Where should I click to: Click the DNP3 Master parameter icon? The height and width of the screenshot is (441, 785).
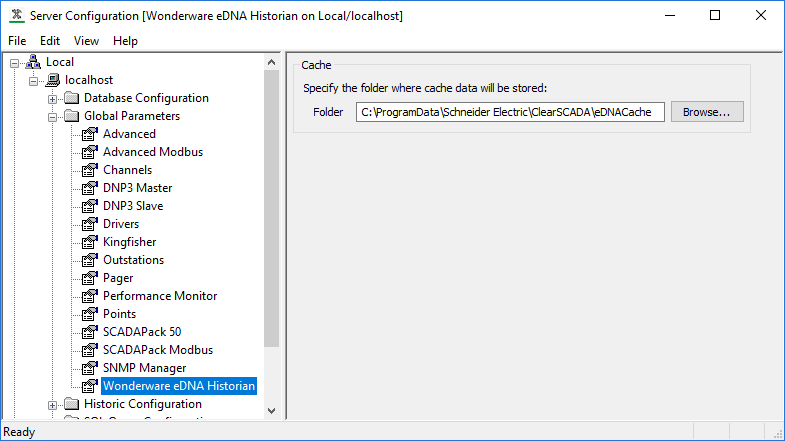tap(90, 188)
